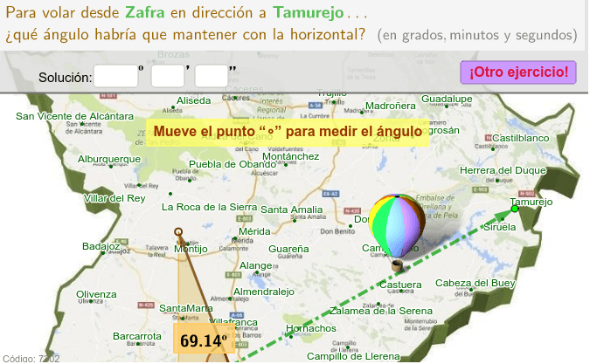The image size is (590, 364).
Task: Click the Código text at bottom left
Action: click(x=31, y=359)
